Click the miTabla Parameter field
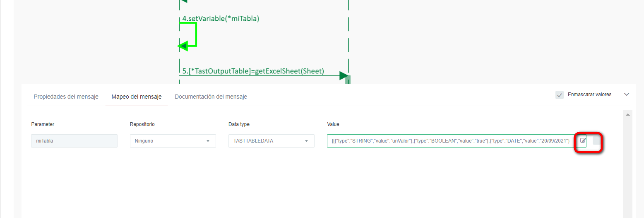The height and width of the screenshot is (218, 644). [x=74, y=141]
